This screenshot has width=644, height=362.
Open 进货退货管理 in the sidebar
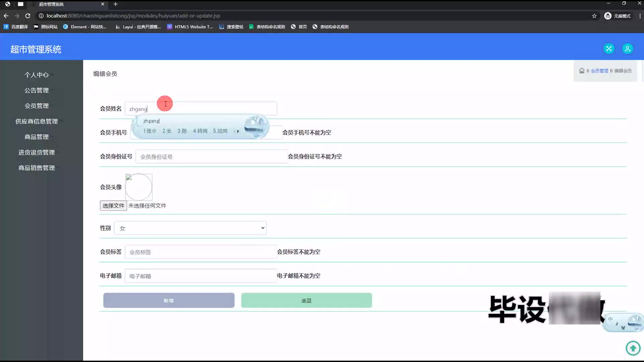tap(37, 152)
